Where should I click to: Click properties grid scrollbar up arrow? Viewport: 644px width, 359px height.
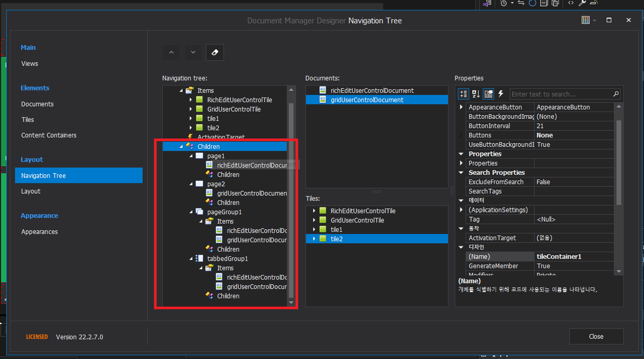pyautogui.click(x=618, y=106)
